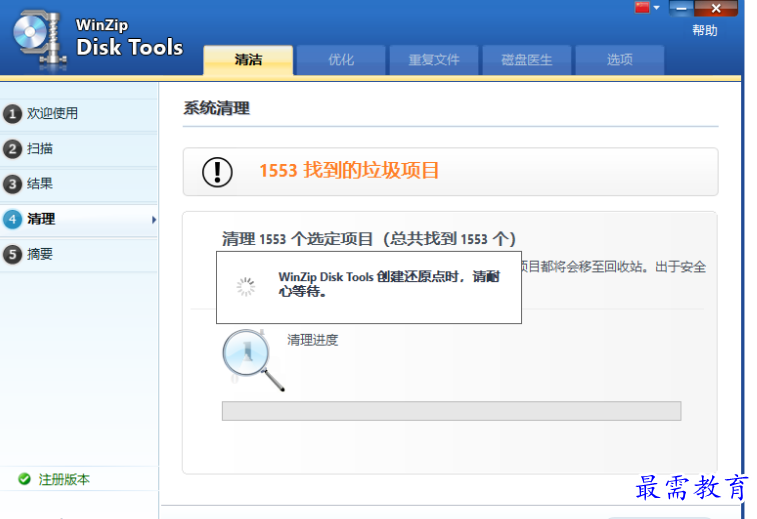The image size is (757, 519).
Task: Open the language flag dropdown
Action: coord(657,8)
